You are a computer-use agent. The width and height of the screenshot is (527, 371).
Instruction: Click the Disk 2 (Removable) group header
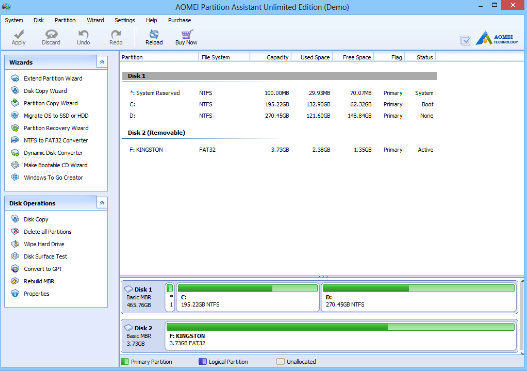pos(156,133)
